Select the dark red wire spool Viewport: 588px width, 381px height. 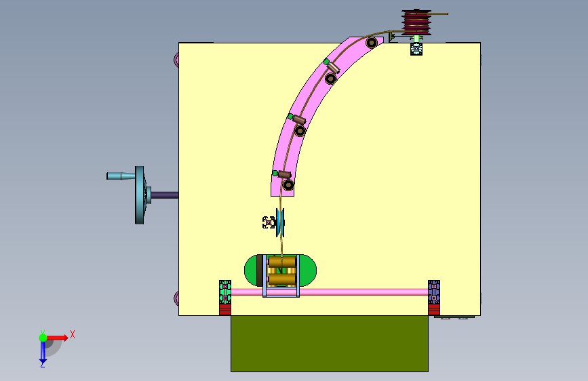(416, 22)
